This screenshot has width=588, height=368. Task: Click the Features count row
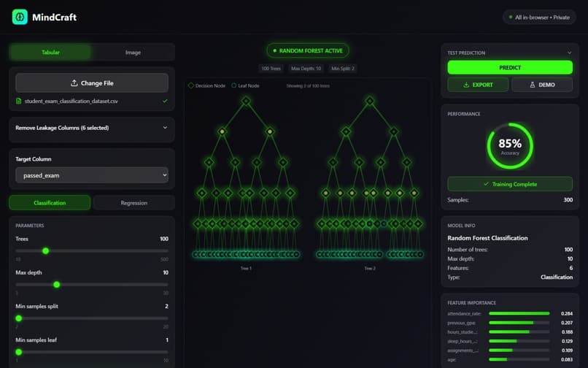coord(510,268)
